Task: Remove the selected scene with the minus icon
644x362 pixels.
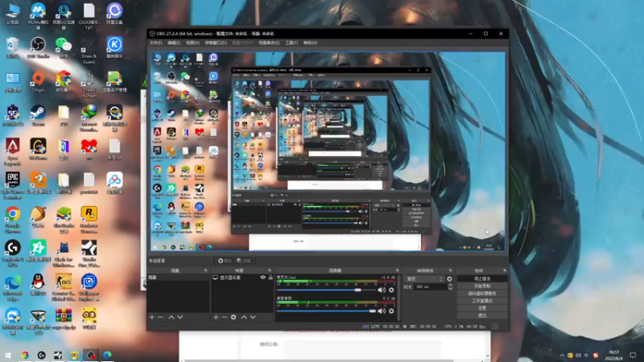Action: [160, 317]
